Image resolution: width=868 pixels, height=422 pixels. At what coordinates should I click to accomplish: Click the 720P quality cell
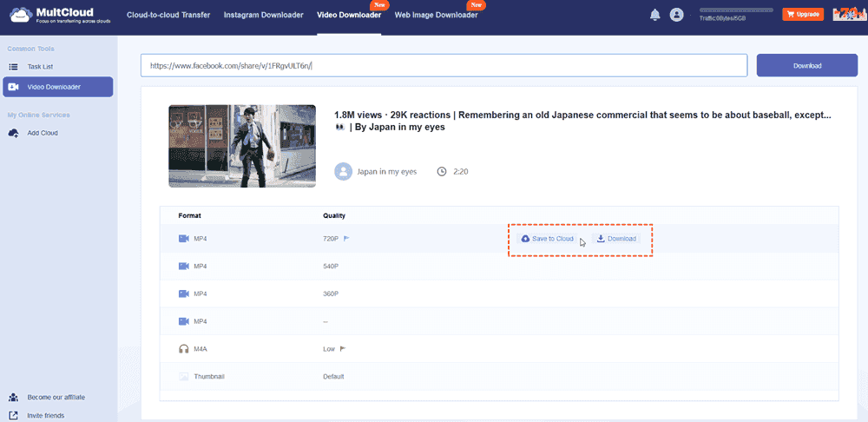tap(331, 239)
